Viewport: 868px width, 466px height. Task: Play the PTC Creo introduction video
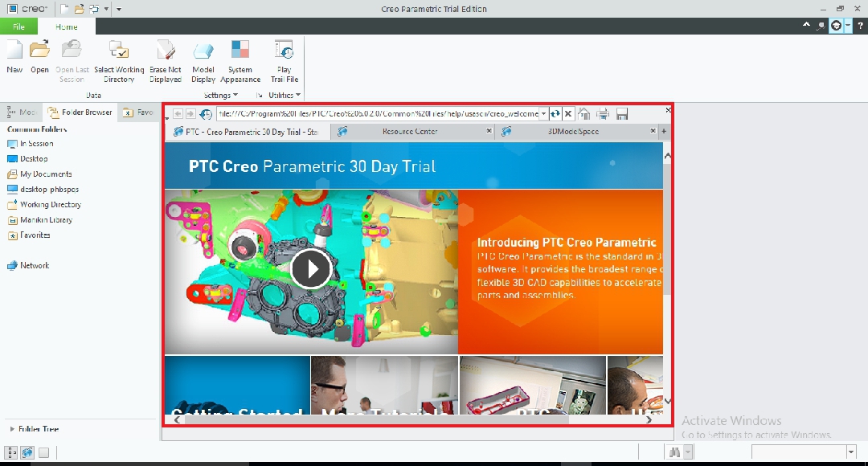click(311, 269)
